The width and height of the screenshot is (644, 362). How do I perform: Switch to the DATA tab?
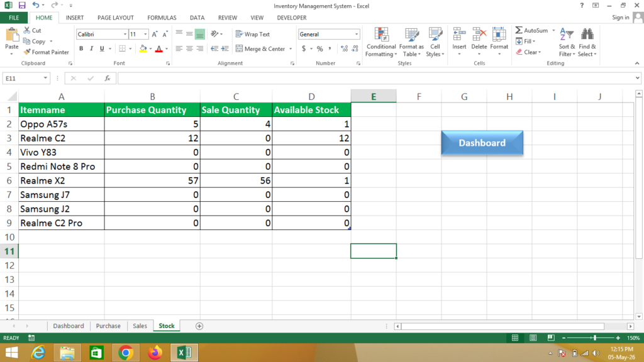(197, 18)
